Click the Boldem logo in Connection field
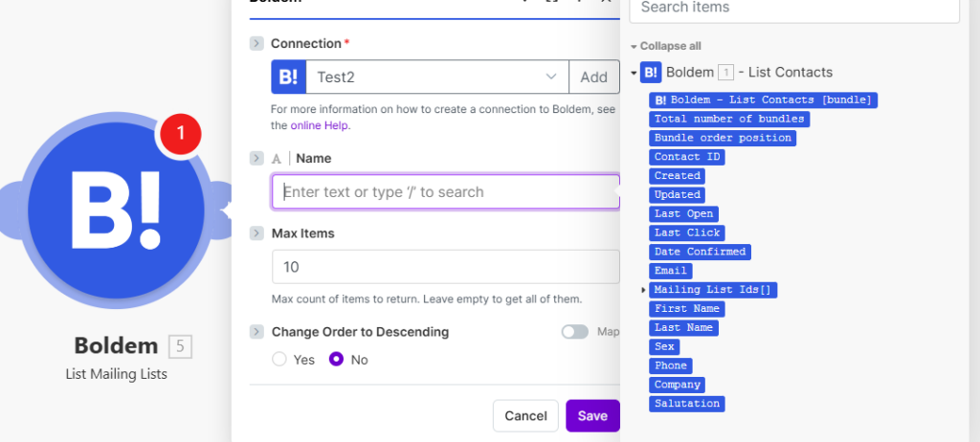The height and width of the screenshot is (442, 980). click(x=289, y=77)
